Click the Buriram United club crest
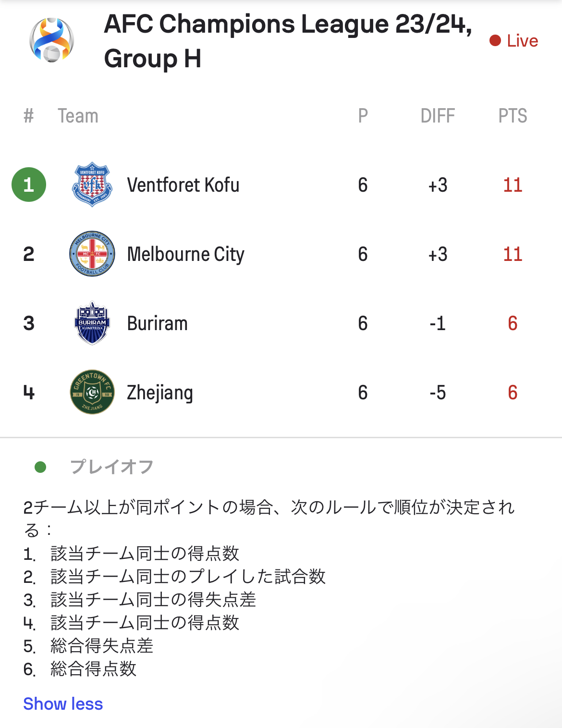 pos(92,323)
